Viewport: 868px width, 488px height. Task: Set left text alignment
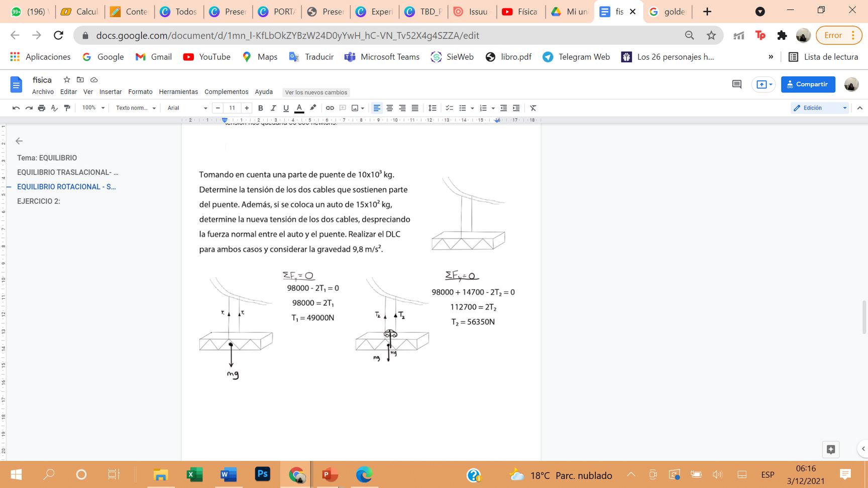tap(377, 108)
